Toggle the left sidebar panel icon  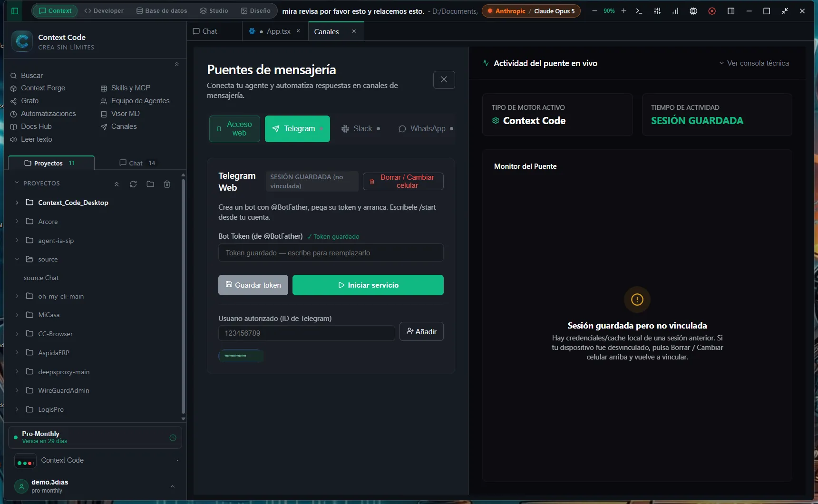click(x=15, y=11)
